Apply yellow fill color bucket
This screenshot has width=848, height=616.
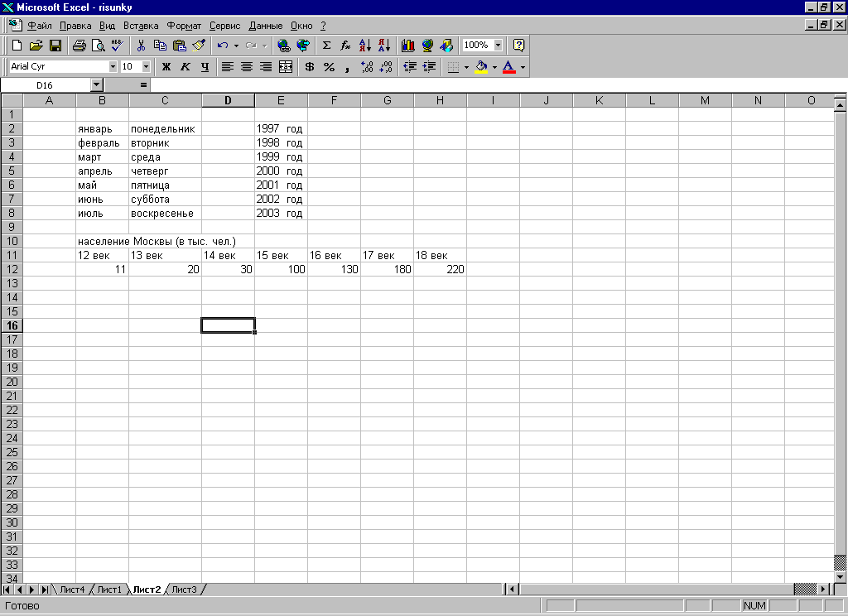[481, 67]
